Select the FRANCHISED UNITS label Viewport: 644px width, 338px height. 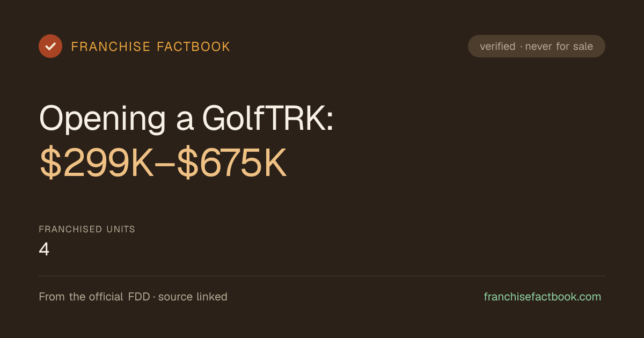[87, 229]
